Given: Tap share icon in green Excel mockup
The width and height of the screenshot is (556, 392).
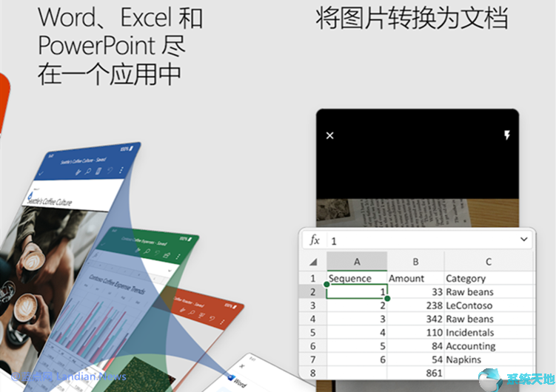Looking at the screenshot, I should (x=167, y=255).
